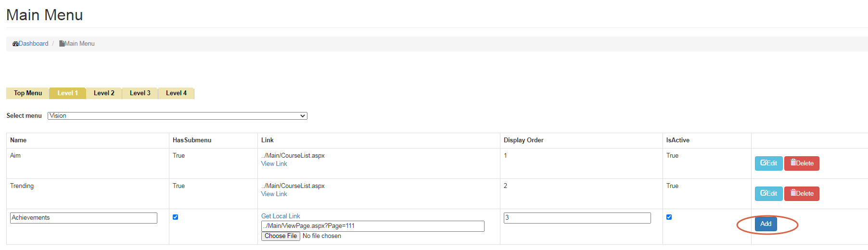Open View Link for the Trending row
Viewport: 868px width, 250px height.
[x=274, y=194]
